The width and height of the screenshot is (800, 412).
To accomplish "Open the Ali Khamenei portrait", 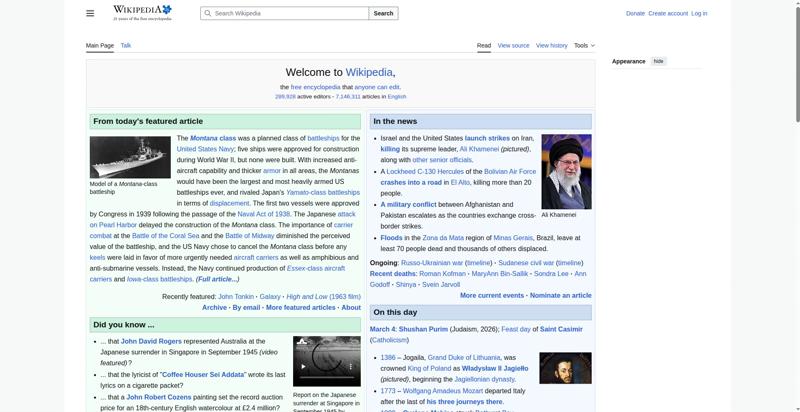I will pyautogui.click(x=566, y=171).
